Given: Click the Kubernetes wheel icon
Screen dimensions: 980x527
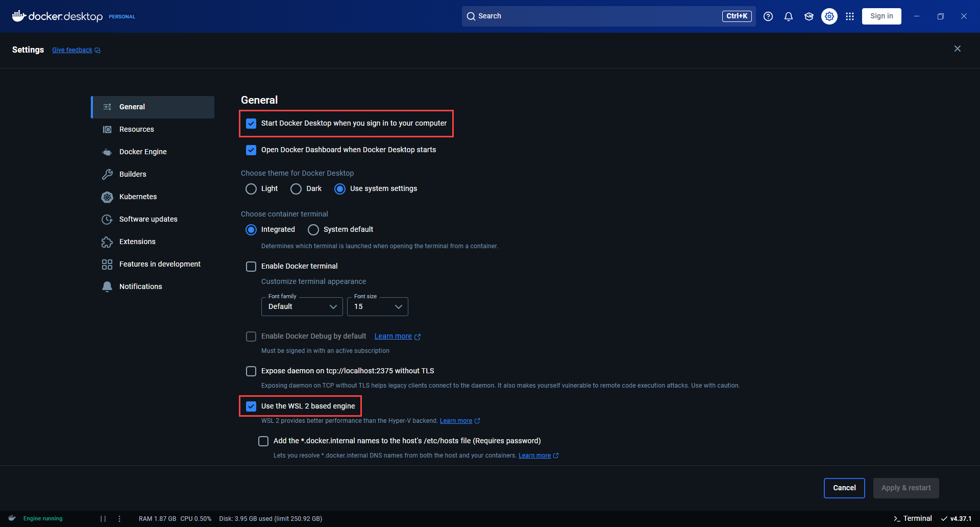Looking at the screenshot, I should 107,197.
